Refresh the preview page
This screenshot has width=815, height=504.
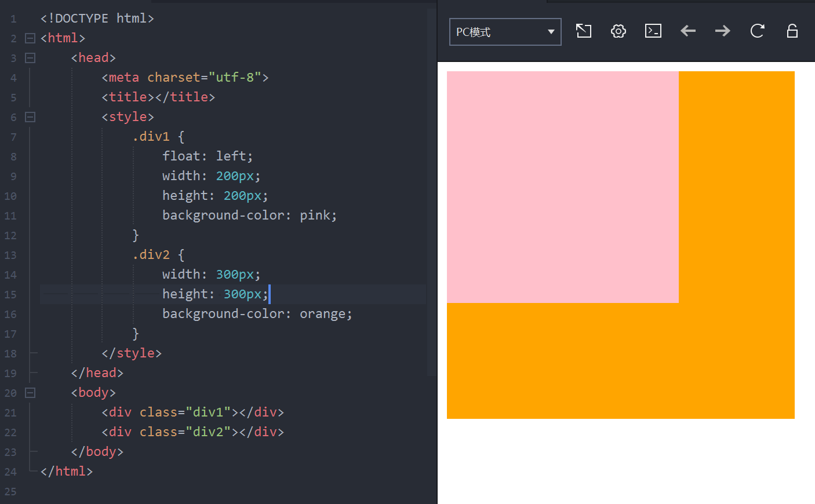pyautogui.click(x=758, y=31)
